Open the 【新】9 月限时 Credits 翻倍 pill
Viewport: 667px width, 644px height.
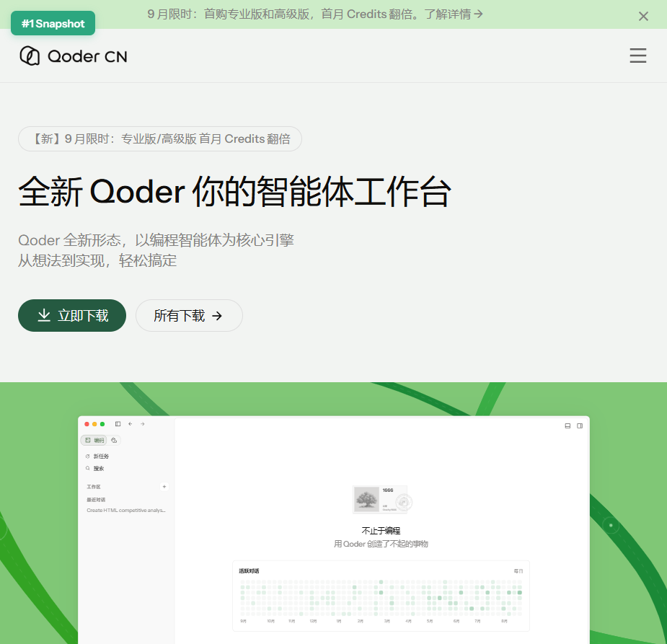coord(160,138)
